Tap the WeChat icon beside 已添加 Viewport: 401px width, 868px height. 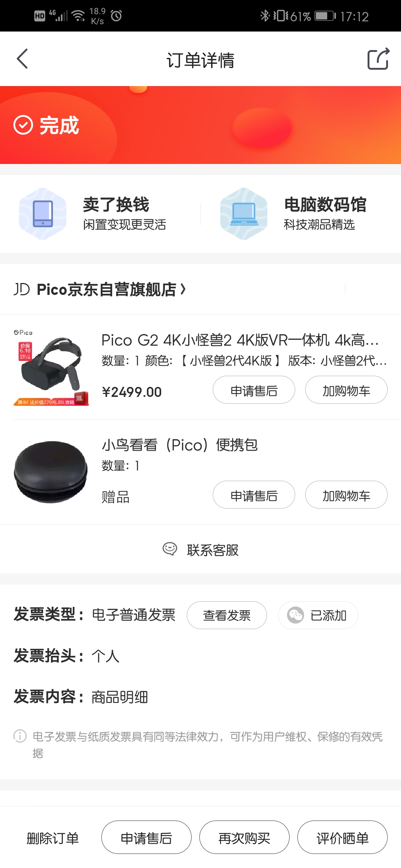[296, 615]
